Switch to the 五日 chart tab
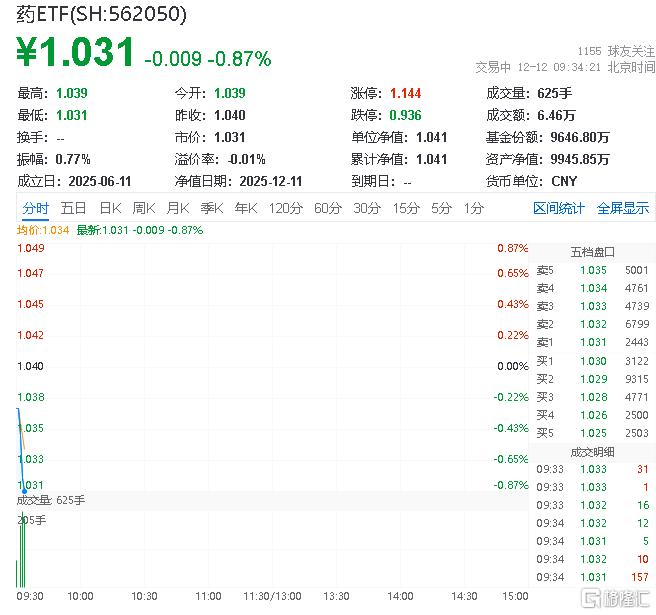Image resolution: width=656 pixels, height=615 pixels. coord(73,208)
